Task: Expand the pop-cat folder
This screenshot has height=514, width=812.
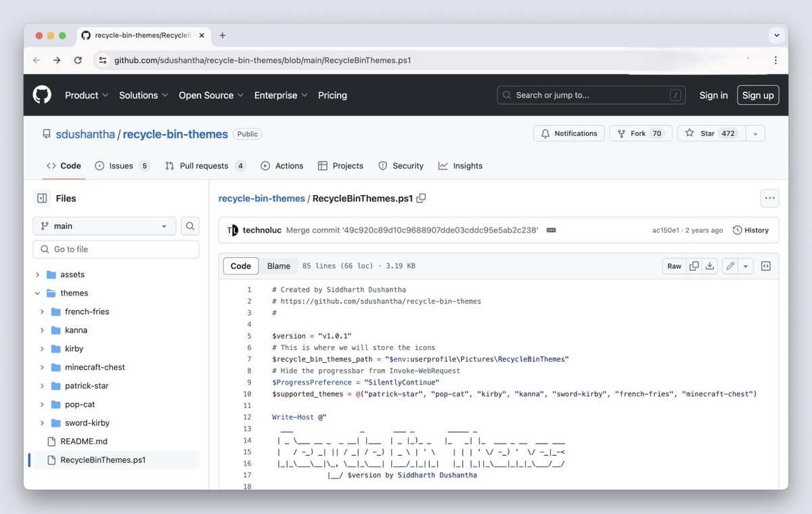Action: [42, 404]
